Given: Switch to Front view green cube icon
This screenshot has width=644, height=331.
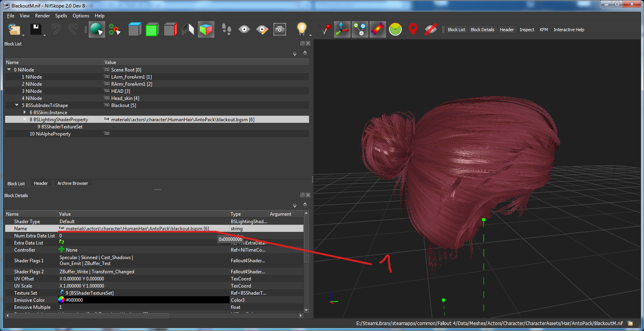Looking at the screenshot, I should tap(152, 30).
